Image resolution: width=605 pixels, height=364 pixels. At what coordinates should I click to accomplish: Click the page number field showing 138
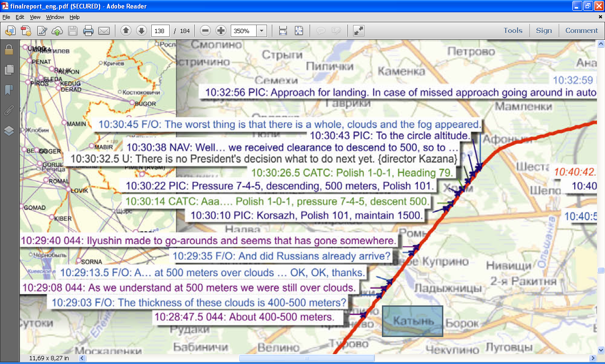coord(160,31)
